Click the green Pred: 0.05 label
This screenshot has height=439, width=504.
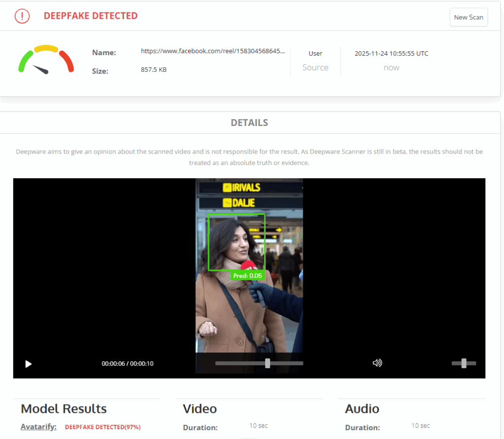pyautogui.click(x=247, y=276)
